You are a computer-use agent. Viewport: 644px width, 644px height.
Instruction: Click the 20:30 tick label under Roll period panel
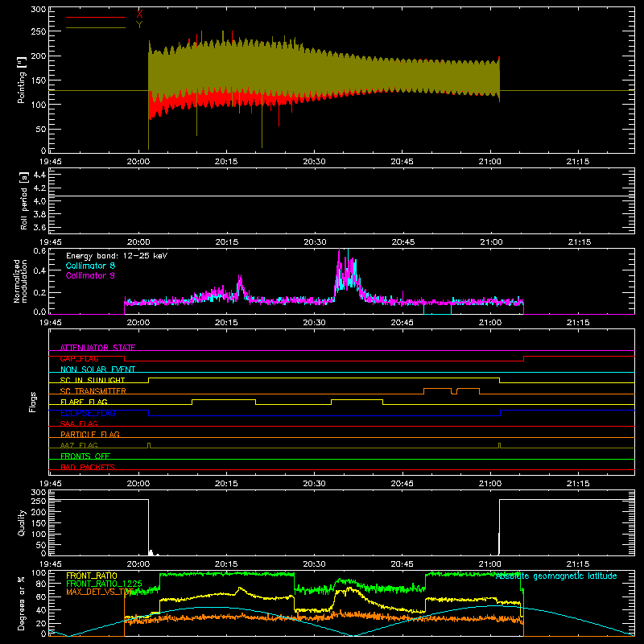point(315,242)
